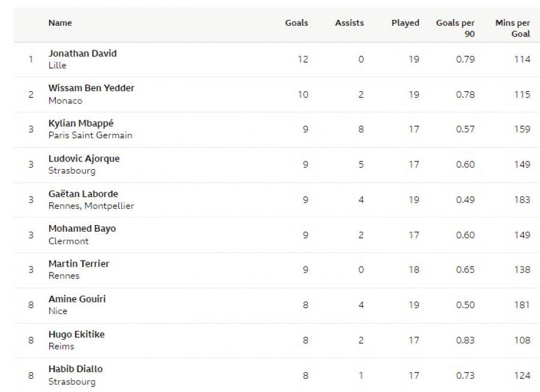The height and width of the screenshot is (392, 540).
Task: Click the Paris Saint Germain team label
Action: point(90,135)
